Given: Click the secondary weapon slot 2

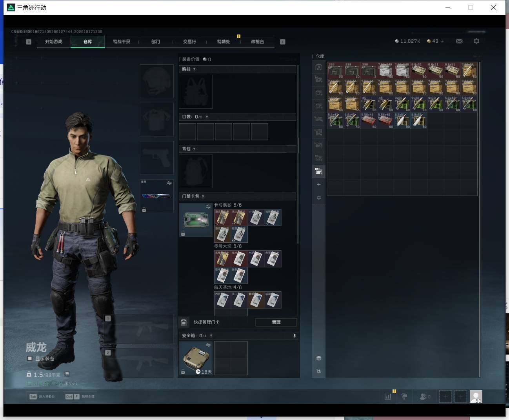Looking at the screenshot, I should pos(139,363).
